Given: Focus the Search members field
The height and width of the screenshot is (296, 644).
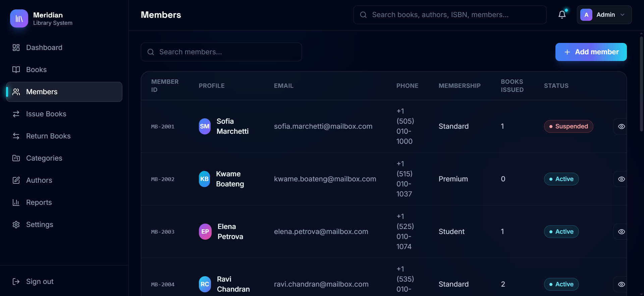Looking at the screenshot, I should (x=221, y=52).
